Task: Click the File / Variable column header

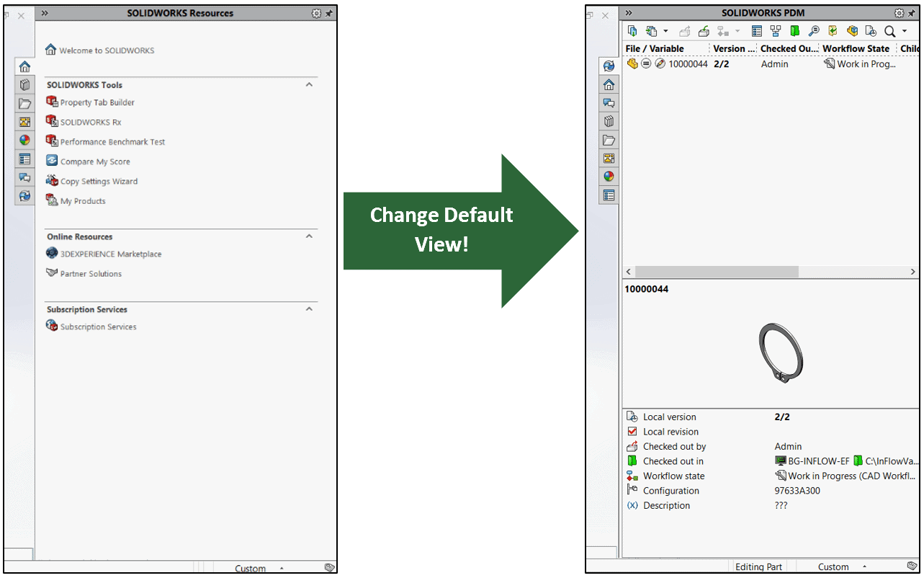Action: pyautogui.click(x=665, y=48)
